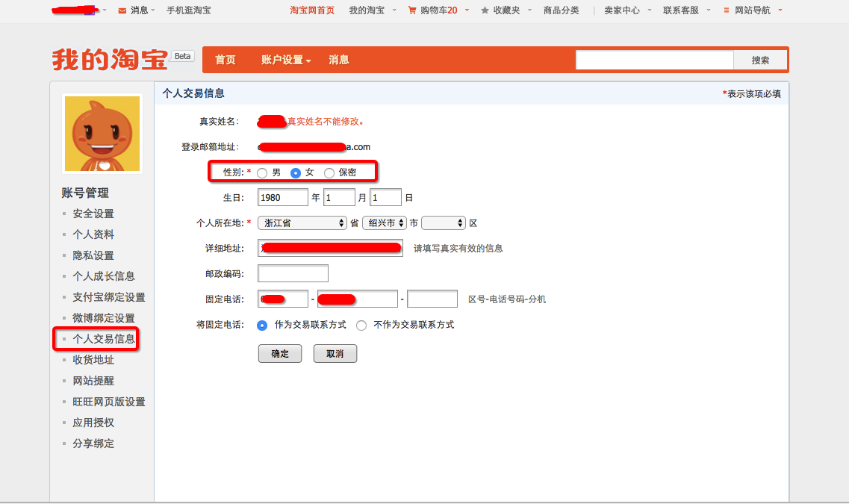The image size is (849, 504).
Task: Click the 确定 confirm button
Action: point(280,353)
